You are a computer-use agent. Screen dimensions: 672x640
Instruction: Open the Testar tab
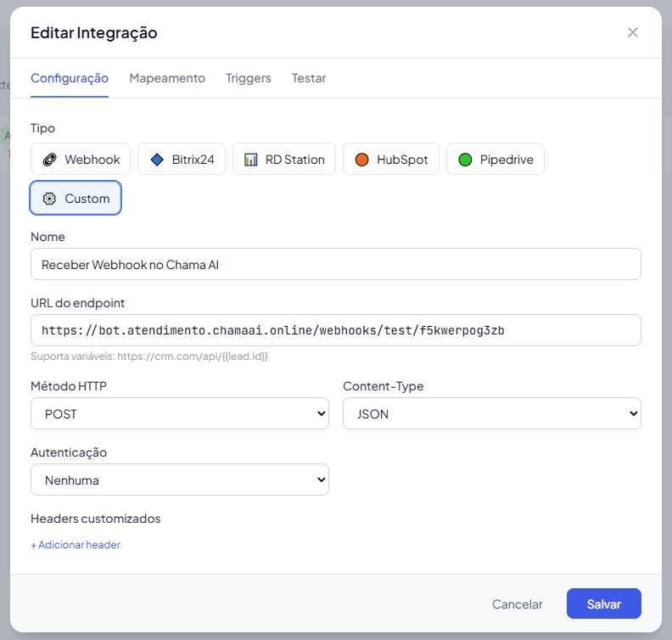pyautogui.click(x=309, y=78)
